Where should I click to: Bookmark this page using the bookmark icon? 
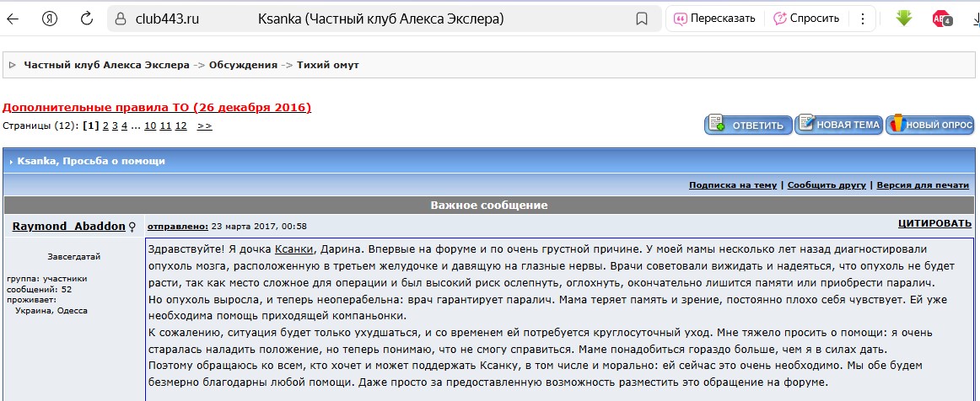641,19
